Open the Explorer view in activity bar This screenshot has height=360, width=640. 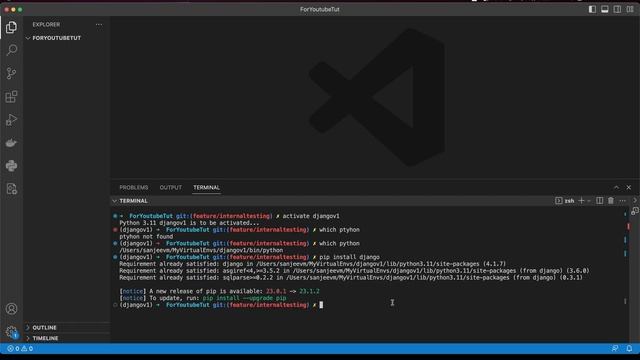(x=11, y=27)
